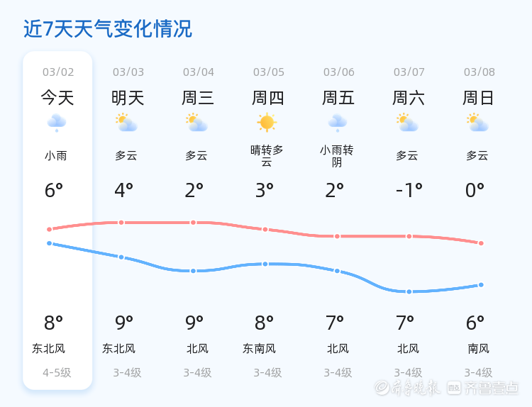The width and height of the screenshot is (532, 407).
Task: Click the 齐鲁壹点 watermark logo
Action: [482, 387]
